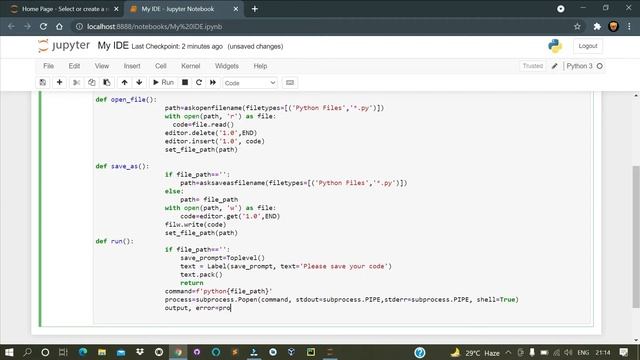640x360 pixels.
Task: Open Microsoft Edge from taskbar
Action: click(82, 352)
